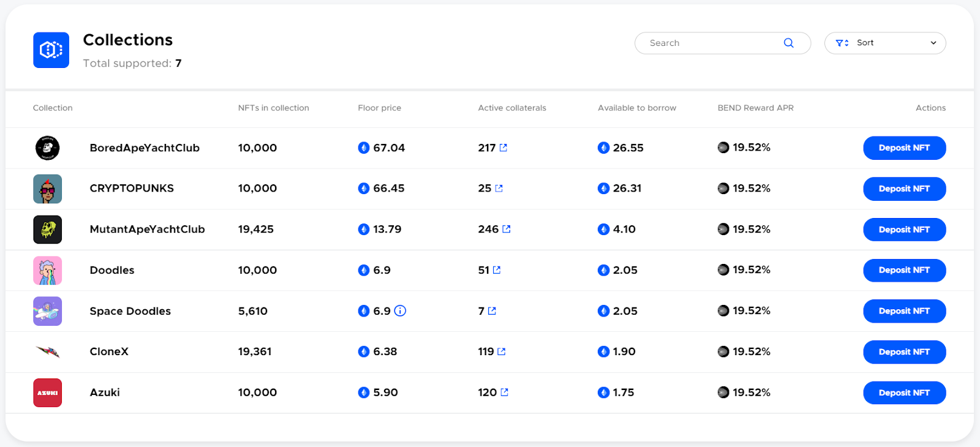Open Space Doodles collaterals external link icon
The height and width of the screenshot is (447, 980).
pos(492,311)
